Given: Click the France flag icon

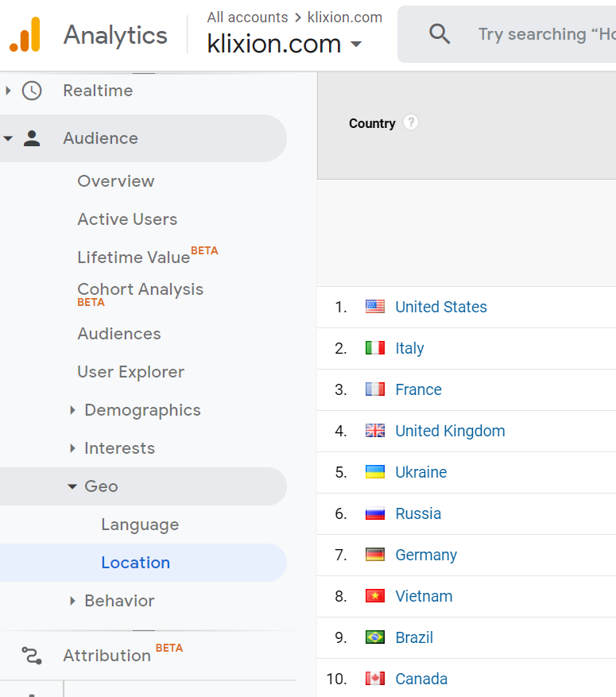Looking at the screenshot, I should [375, 389].
